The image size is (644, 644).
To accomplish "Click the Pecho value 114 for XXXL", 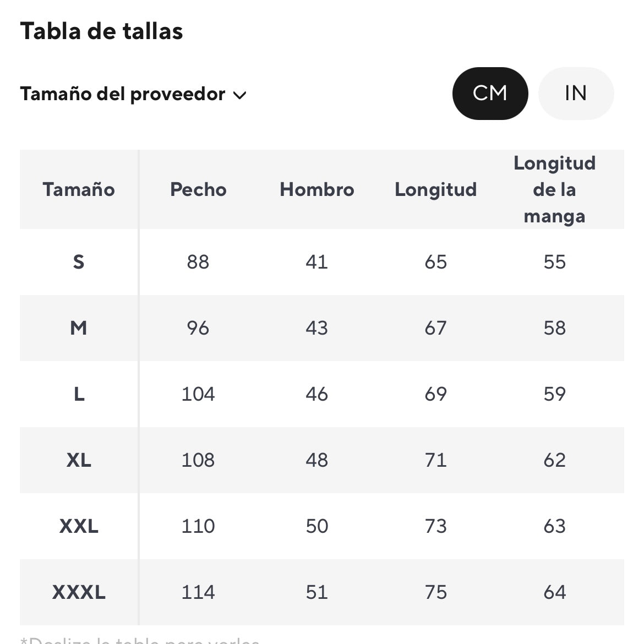I will click(198, 592).
